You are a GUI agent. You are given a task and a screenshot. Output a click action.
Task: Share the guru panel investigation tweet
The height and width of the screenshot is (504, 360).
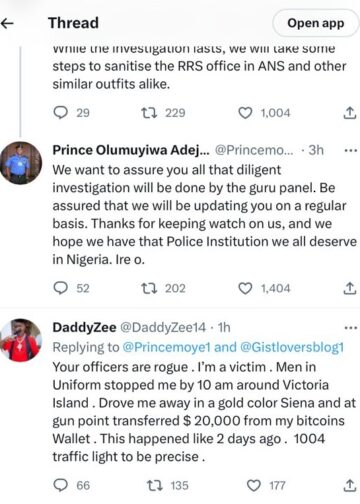[x=350, y=288]
